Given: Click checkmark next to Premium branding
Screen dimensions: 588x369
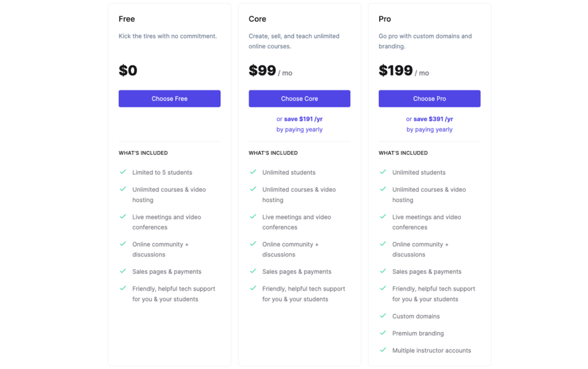Looking at the screenshot, I should coord(383,333).
